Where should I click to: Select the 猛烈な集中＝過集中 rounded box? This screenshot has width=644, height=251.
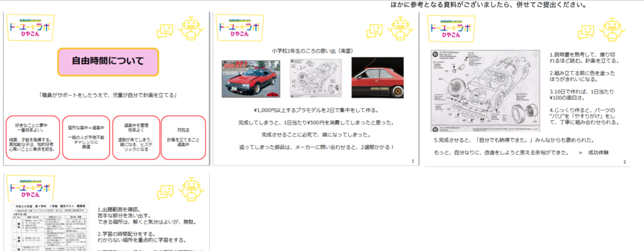click(x=86, y=138)
